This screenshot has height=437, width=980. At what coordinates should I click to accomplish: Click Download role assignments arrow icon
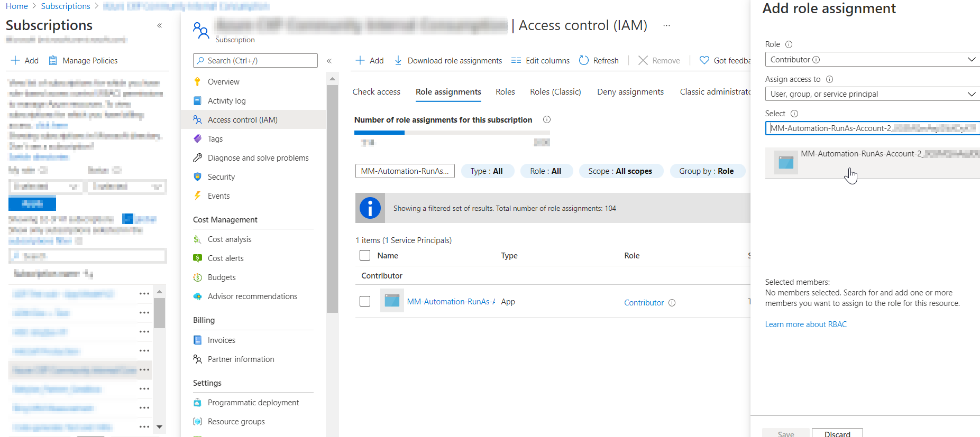pos(398,60)
